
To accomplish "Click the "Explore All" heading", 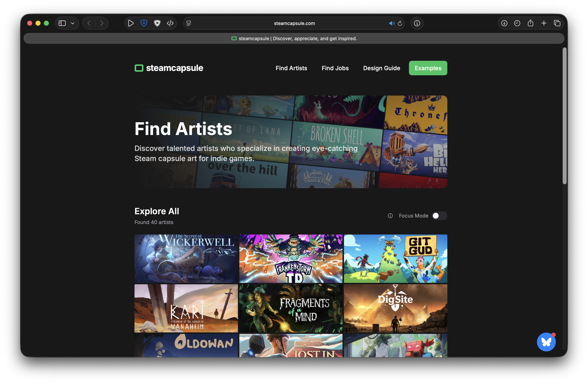I will pyautogui.click(x=157, y=211).
